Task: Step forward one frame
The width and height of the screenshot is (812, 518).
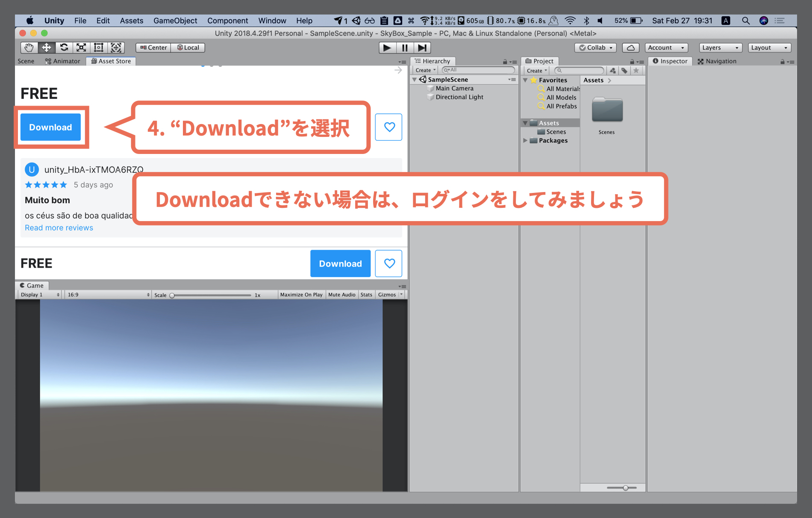Action: coord(422,47)
